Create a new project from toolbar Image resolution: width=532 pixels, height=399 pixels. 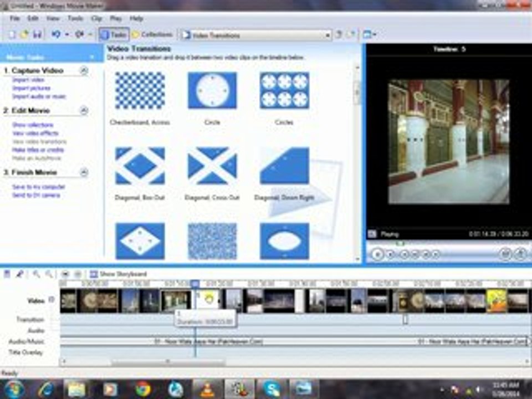pyautogui.click(x=12, y=34)
